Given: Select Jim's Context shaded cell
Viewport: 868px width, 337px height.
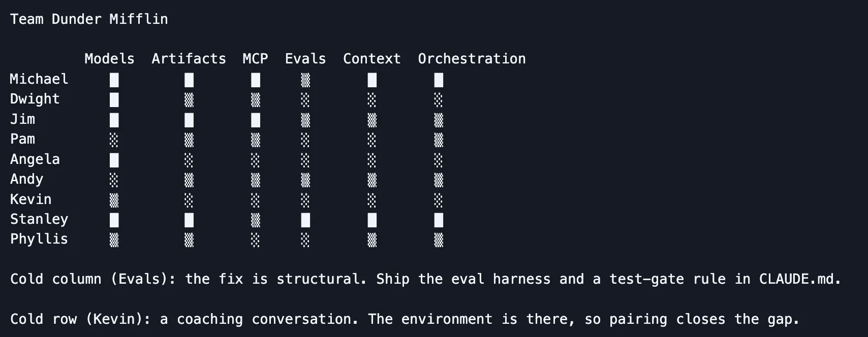Looking at the screenshot, I should [372, 120].
